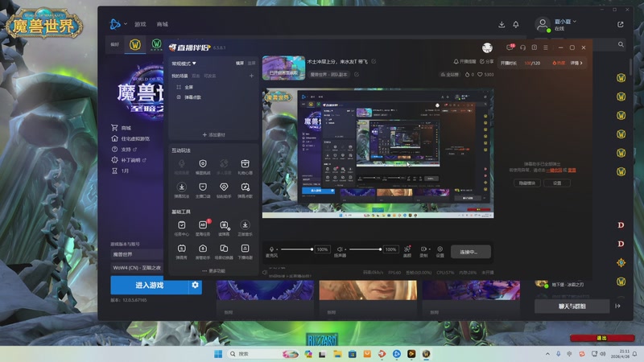
Task: Open game settings gear beside 进入游戏
Action: (x=195, y=285)
